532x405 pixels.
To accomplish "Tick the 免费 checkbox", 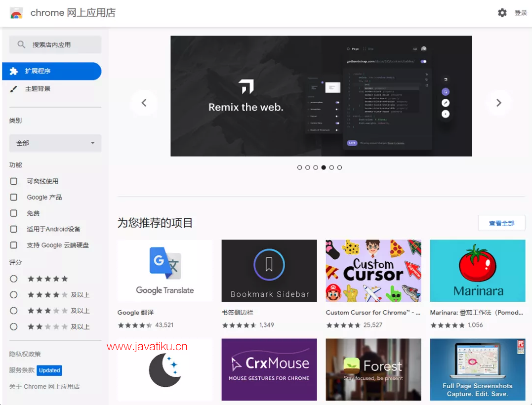I will [x=14, y=213].
